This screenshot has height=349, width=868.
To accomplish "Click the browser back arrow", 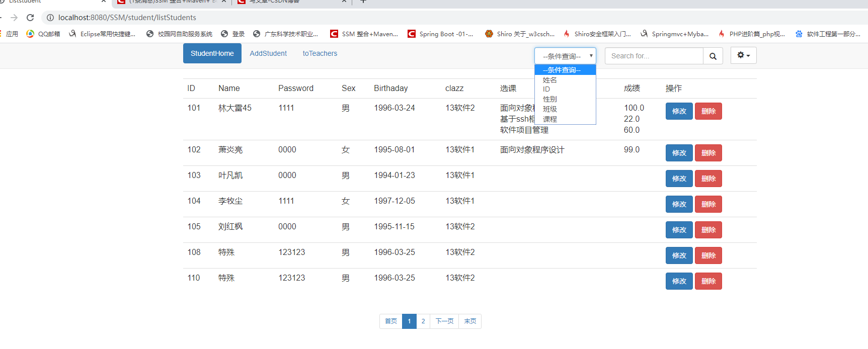I will tap(1, 18).
